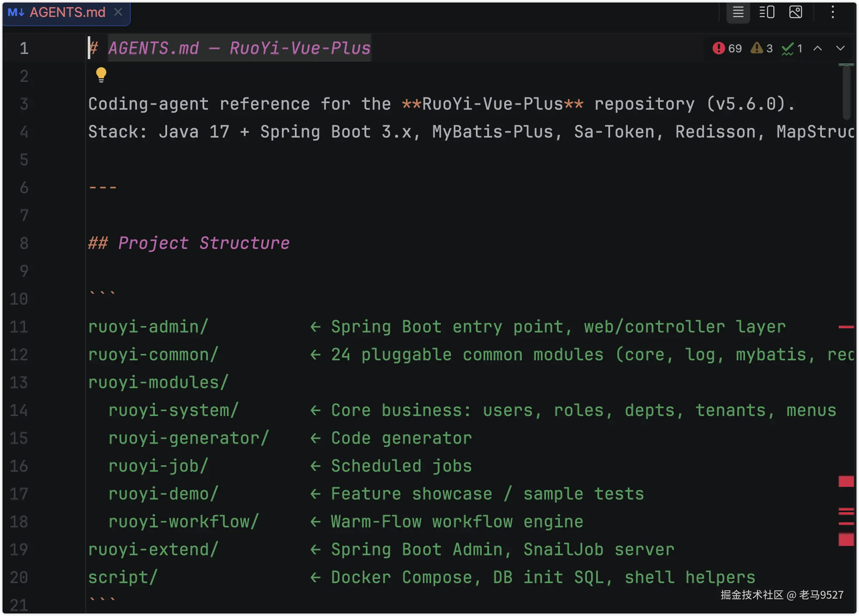This screenshot has width=859, height=616.
Task: Go to next highlighted problem arrow
Action: tap(840, 48)
